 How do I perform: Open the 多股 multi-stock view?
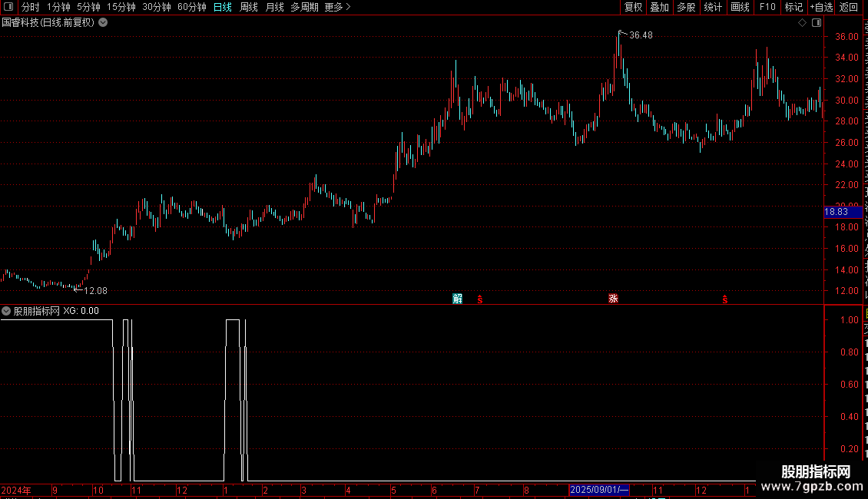pos(686,7)
